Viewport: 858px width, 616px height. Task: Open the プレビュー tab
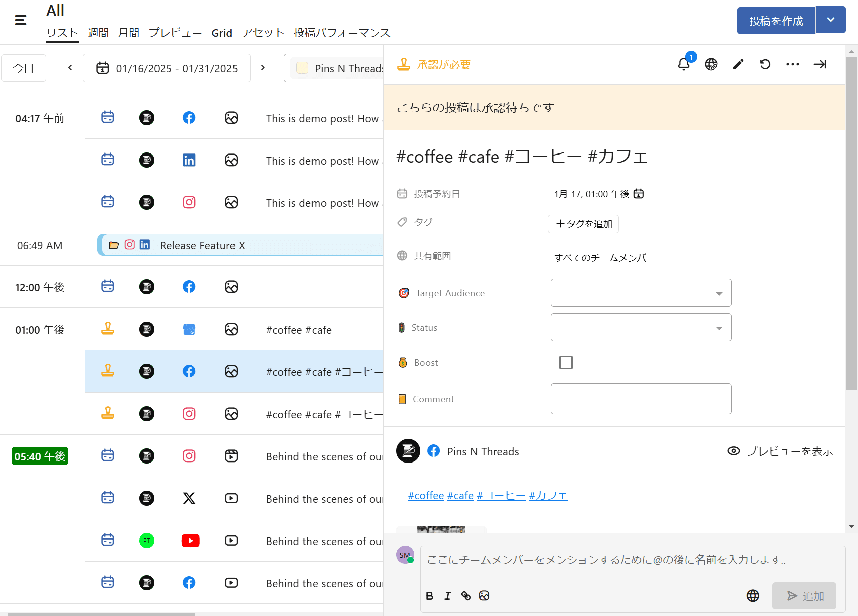tap(175, 33)
